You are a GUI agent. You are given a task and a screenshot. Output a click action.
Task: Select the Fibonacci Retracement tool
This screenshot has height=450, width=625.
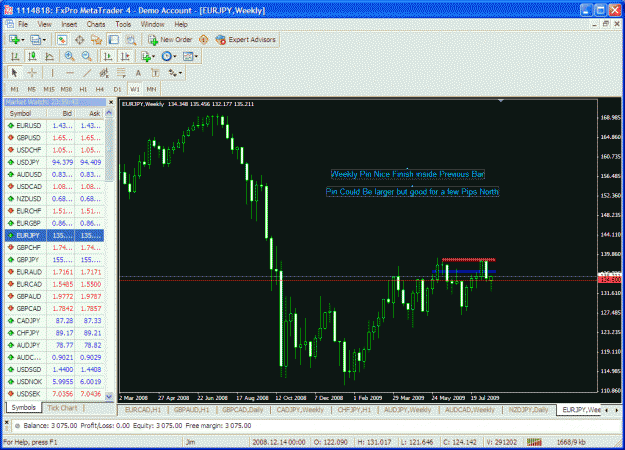[121, 73]
